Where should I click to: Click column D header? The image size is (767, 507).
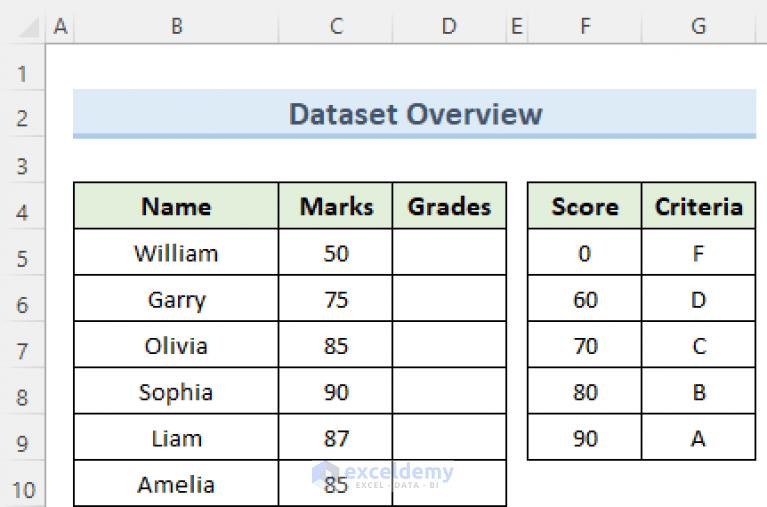click(x=449, y=26)
